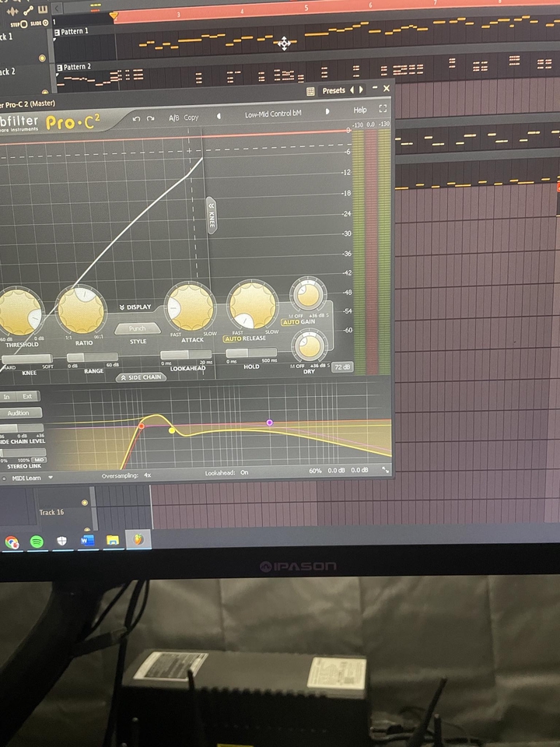The height and width of the screenshot is (747, 560).
Task: Click the Ratio knob
Action: click(x=81, y=310)
